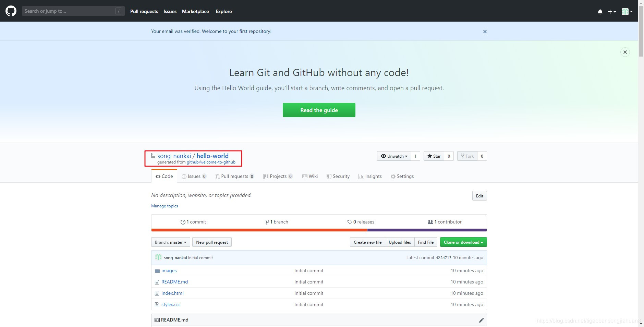Viewport: 644px width, 327px height.
Task: Open the song-nankai commit author link
Action: pyautogui.click(x=175, y=258)
